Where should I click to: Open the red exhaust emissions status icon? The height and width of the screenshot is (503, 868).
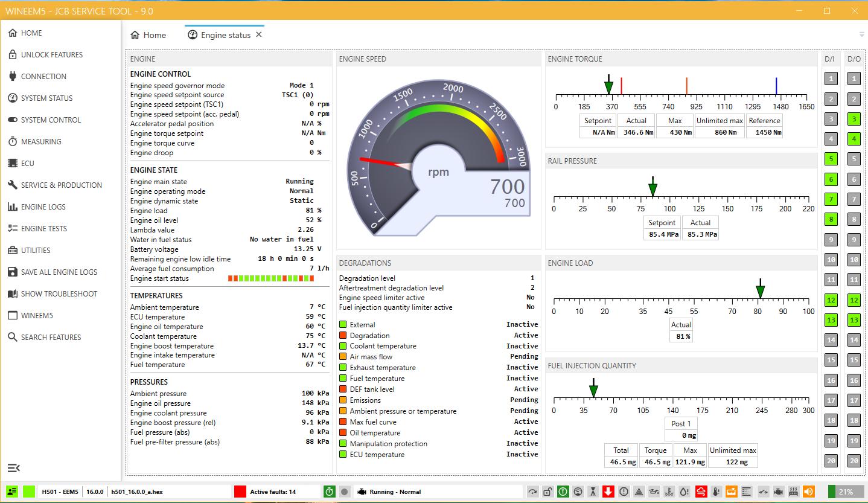[x=701, y=492]
